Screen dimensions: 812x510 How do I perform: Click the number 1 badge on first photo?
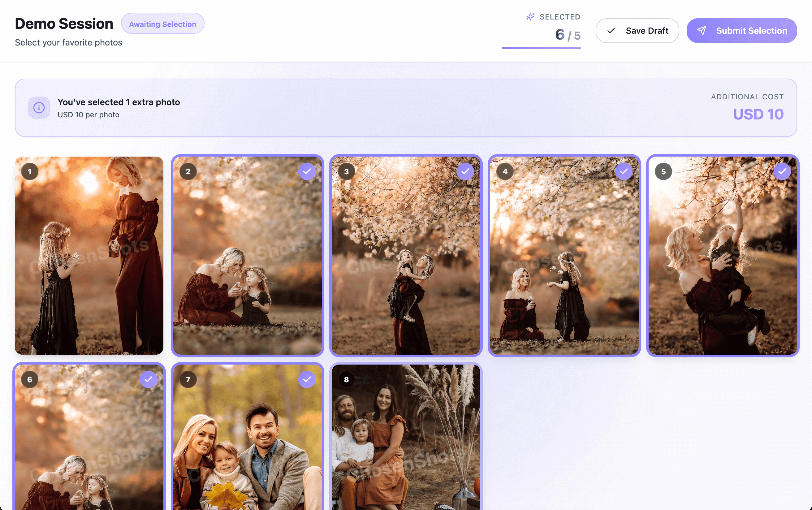click(30, 171)
